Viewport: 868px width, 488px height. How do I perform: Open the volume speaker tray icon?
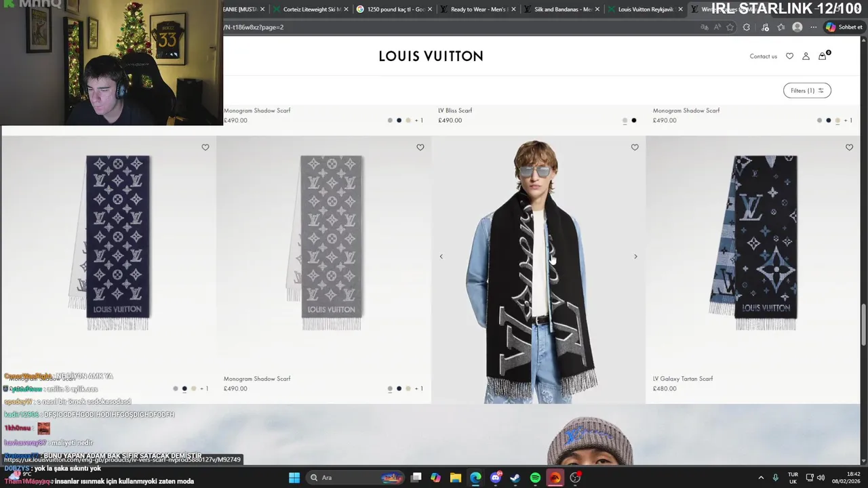tap(821, 478)
